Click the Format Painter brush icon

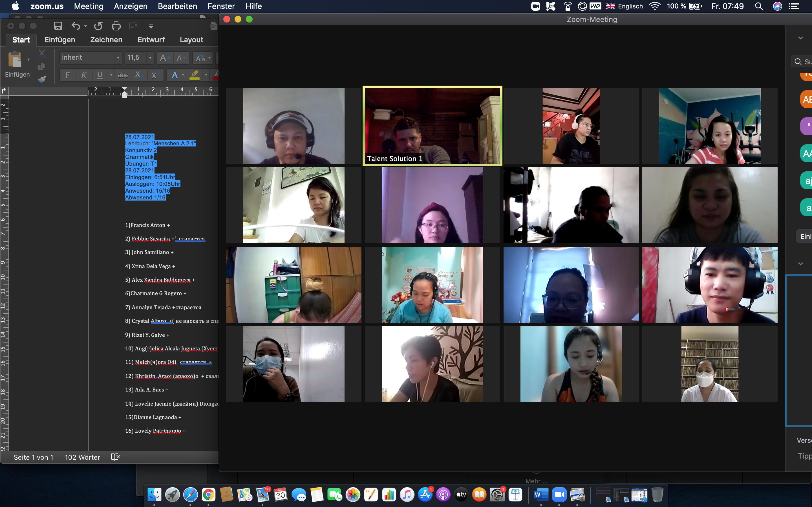(42, 79)
